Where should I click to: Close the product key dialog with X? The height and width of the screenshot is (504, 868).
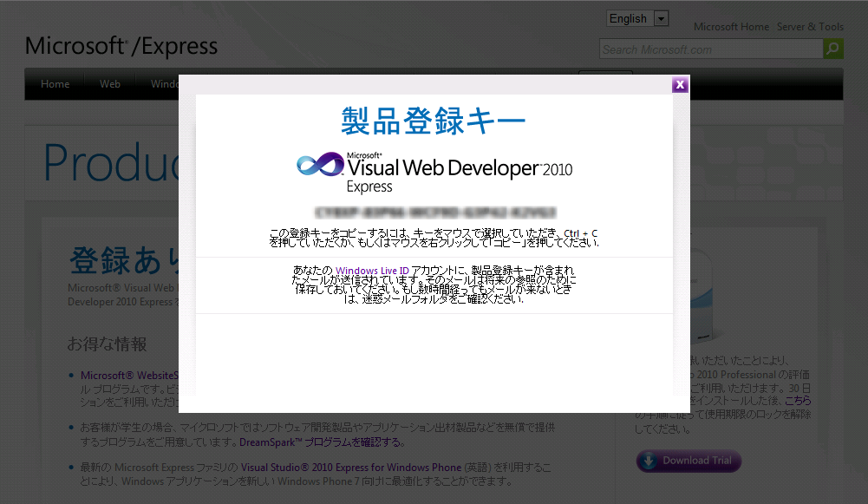coord(681,85)
